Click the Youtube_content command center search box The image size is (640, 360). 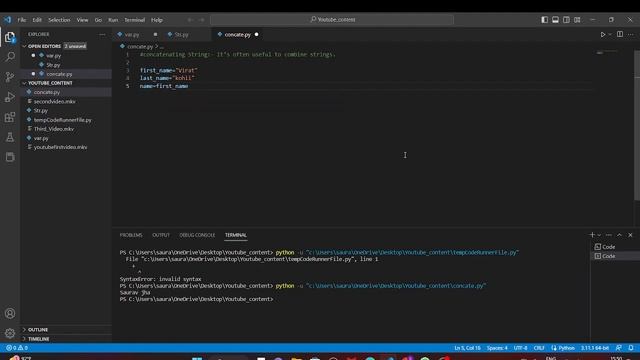pyautogui.click(x=332, y=20)
